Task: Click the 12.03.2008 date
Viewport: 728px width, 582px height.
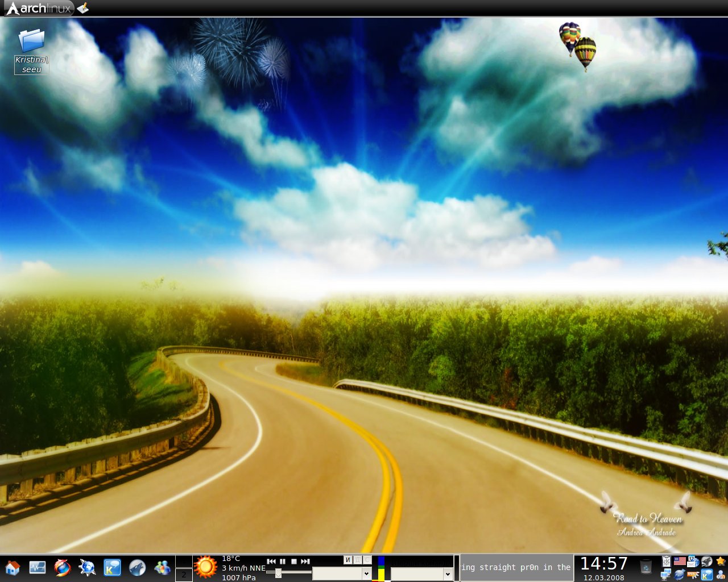Action: (604, 577)
